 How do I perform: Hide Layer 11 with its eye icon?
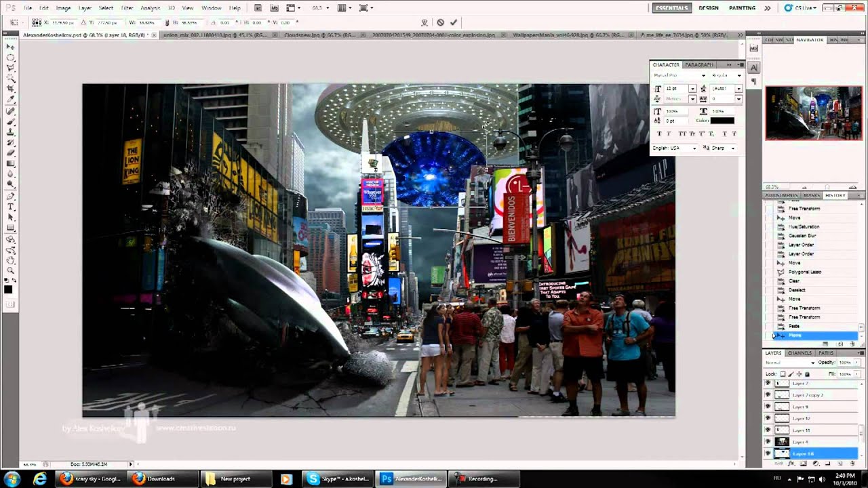tap(768, 430)
